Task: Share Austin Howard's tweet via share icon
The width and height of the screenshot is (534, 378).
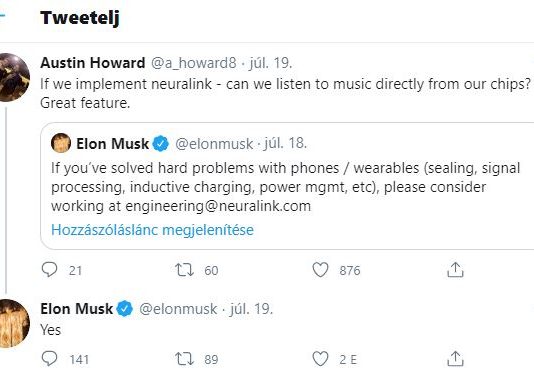Action: (455, 270)
